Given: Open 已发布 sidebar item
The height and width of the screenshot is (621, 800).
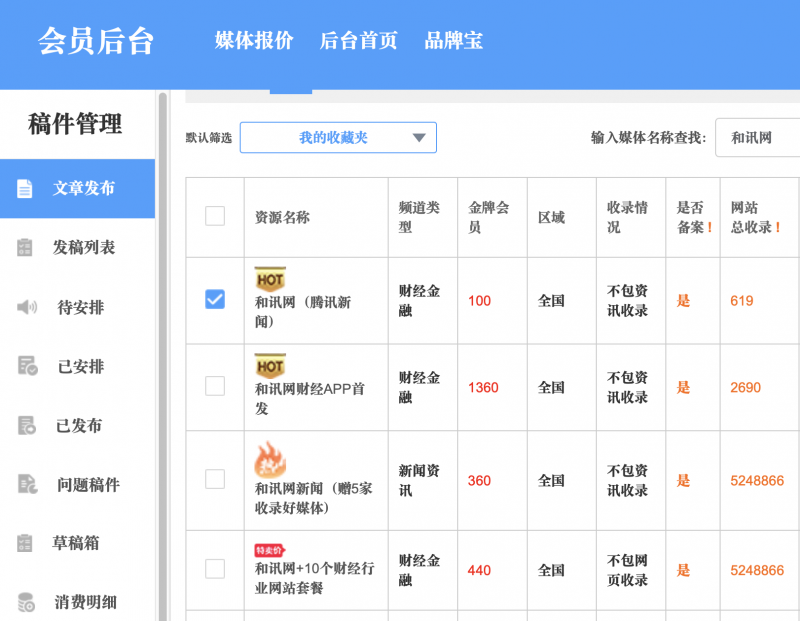Looking at the screenshot, I should (78, 425).
